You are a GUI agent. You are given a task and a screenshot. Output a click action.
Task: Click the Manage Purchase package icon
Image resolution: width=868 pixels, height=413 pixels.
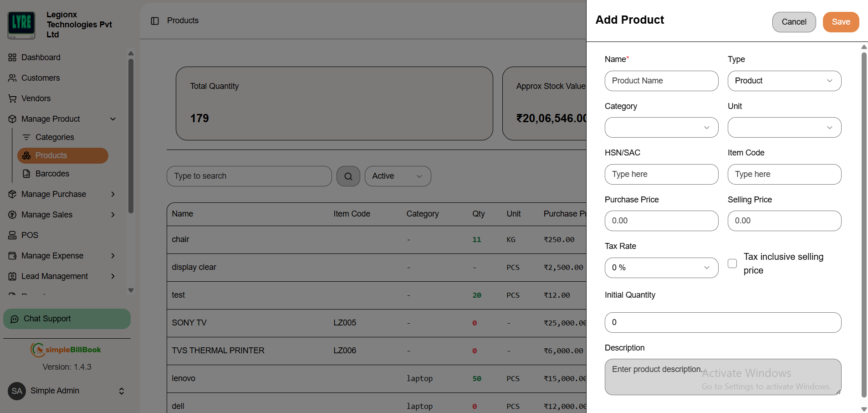[x=12, y=194]
